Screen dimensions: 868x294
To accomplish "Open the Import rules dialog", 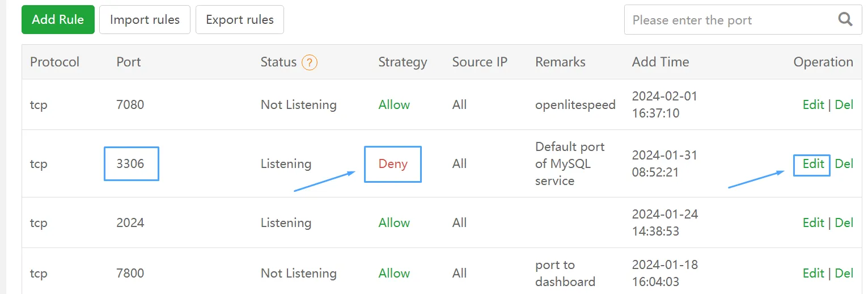I will tap(145, 20).
